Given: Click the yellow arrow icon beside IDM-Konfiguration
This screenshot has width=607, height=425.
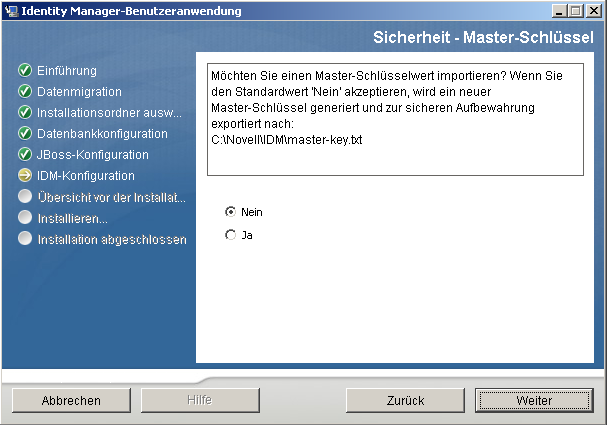Looking at the screenshot, I should point(25,175).
